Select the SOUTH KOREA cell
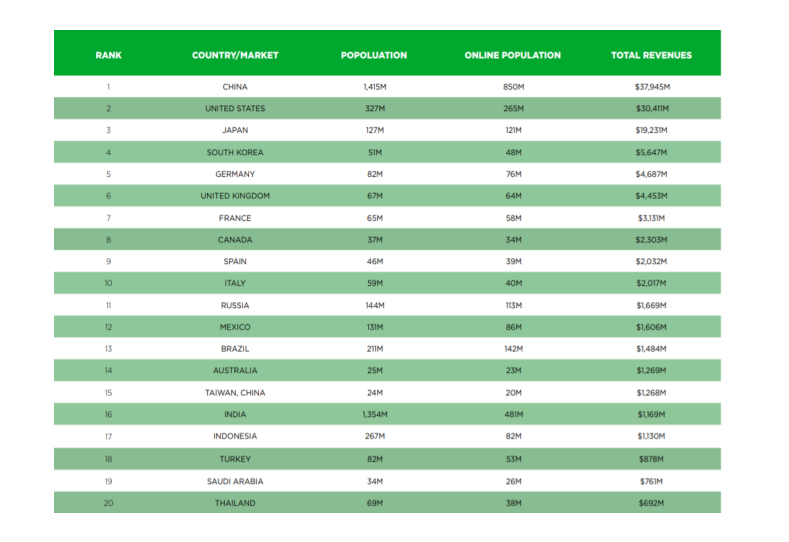 (x=235, y=152)
